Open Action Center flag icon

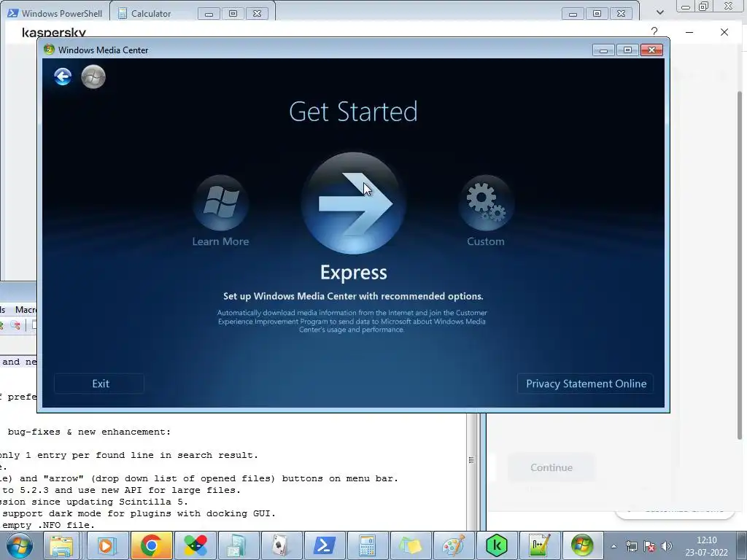649,546
